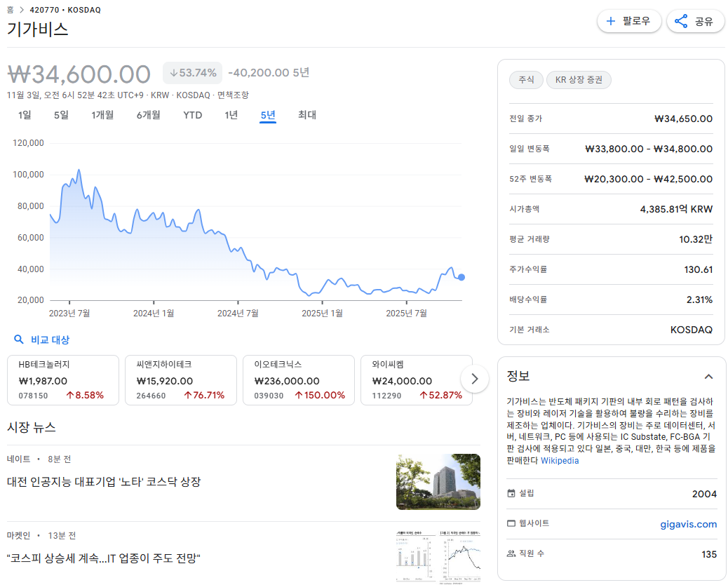Click the 420770 • KOSDAQ ticker breadcrumb
Image resolution: width=728 pixels, height=585 pixels.
pyautogui.click(x=65, y=10)
